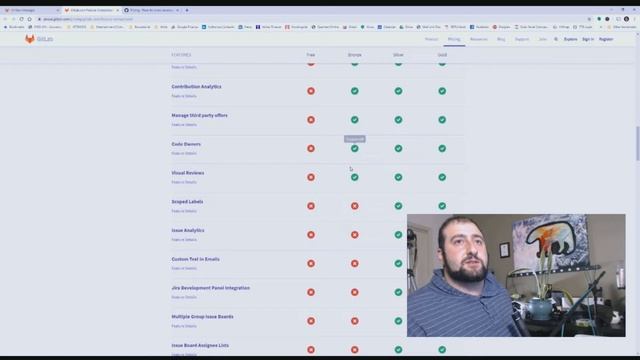Click the Silver checkmark for Issue Analytics
The image size is (640, 360).
click(398, 235)
